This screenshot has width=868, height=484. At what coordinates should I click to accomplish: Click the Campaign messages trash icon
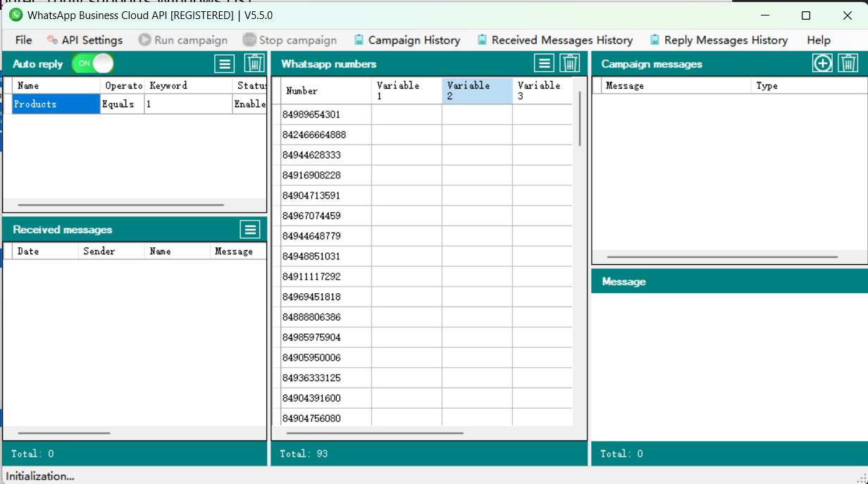pyautogui.click(x=848, y=64)
